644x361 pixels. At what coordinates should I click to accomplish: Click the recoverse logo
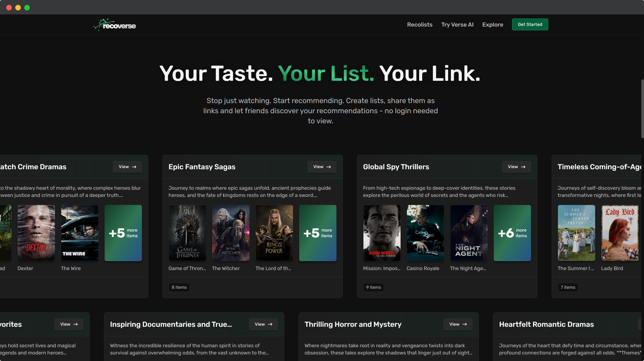(x=115, y=25)
